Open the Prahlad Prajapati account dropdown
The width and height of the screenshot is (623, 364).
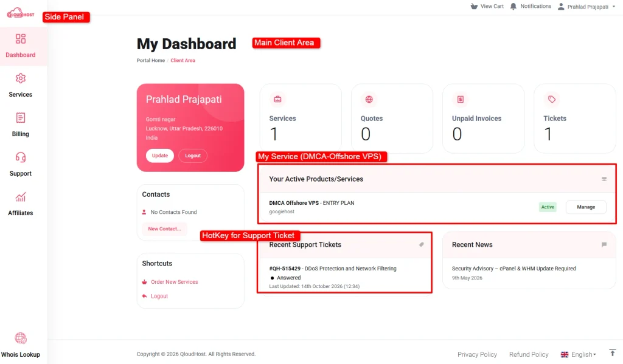586,7
